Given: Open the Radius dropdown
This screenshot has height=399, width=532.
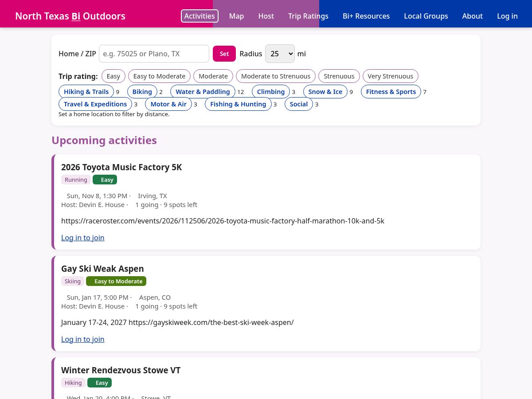Looking at the screenshot, I should point(280,54).
